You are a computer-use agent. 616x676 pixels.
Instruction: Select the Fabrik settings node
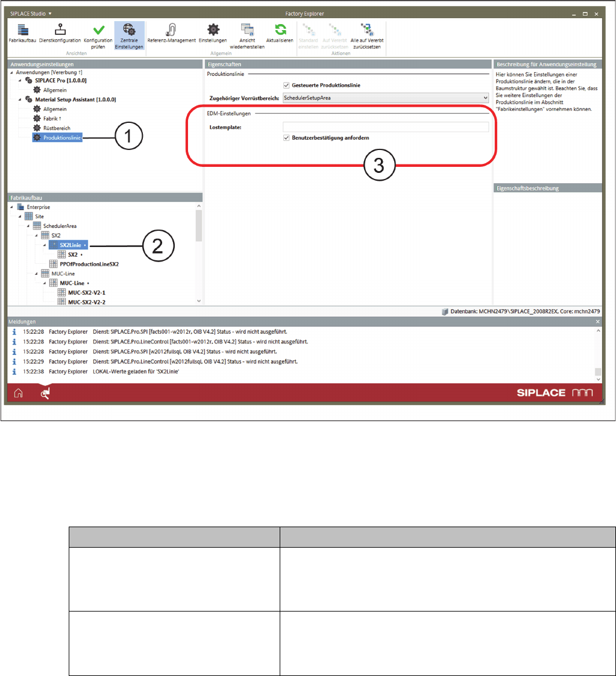(x=52, y=119)
